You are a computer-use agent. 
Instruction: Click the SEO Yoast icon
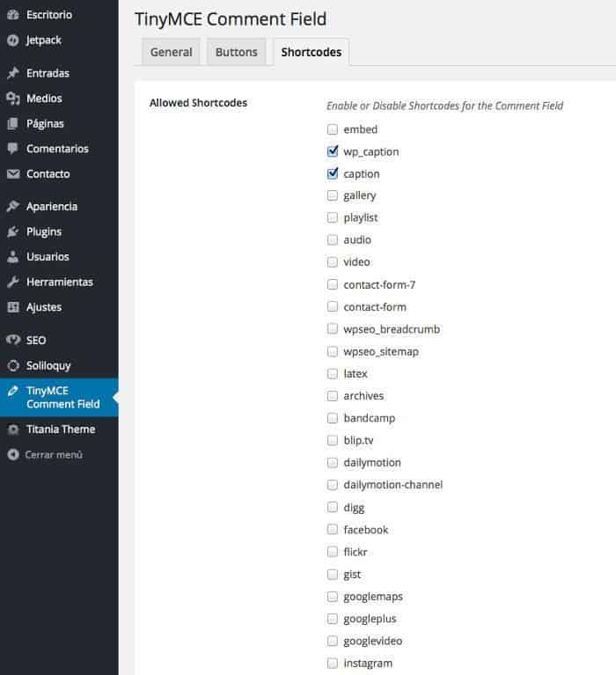tap(13, 340)
